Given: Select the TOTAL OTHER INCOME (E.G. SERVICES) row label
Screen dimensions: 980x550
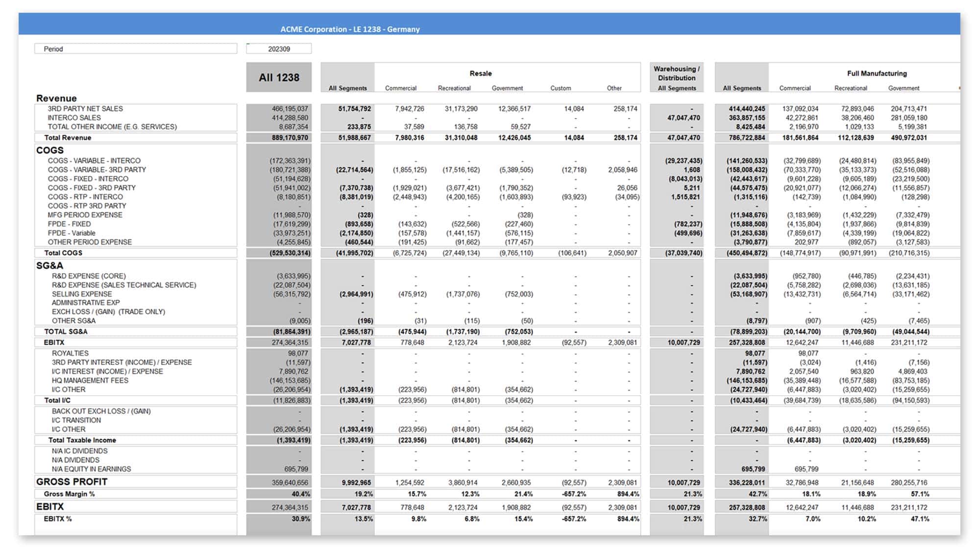Looking at the screenshot, I should click(x=112, y=126).
